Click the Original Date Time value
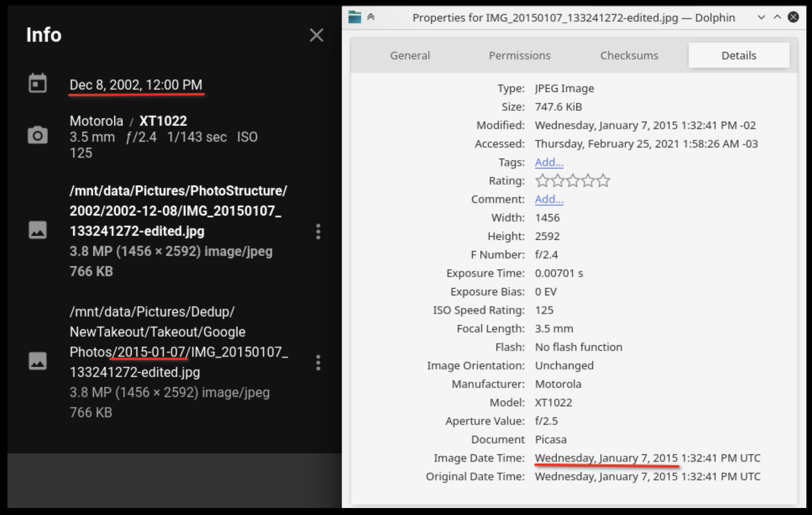The height and width of the screenshot is (515, 812). pyautogui.click(x=648, y=477)
